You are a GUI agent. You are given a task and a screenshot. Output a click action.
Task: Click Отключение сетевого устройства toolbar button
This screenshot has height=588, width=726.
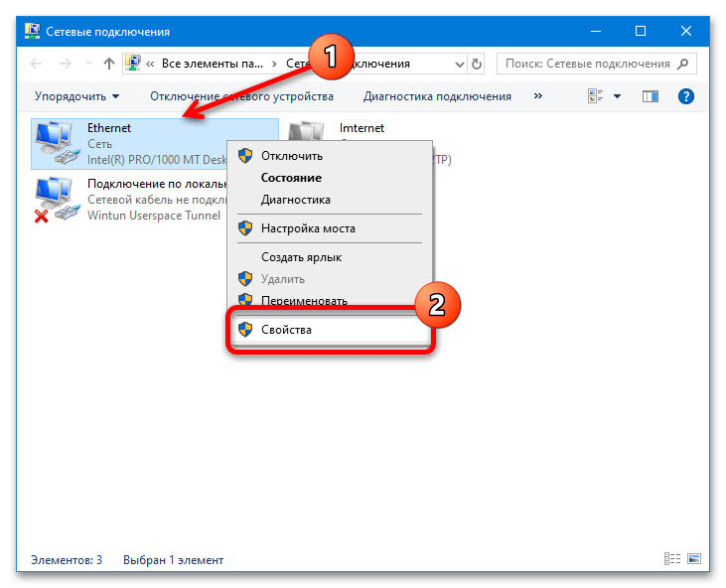coord(241,96)
